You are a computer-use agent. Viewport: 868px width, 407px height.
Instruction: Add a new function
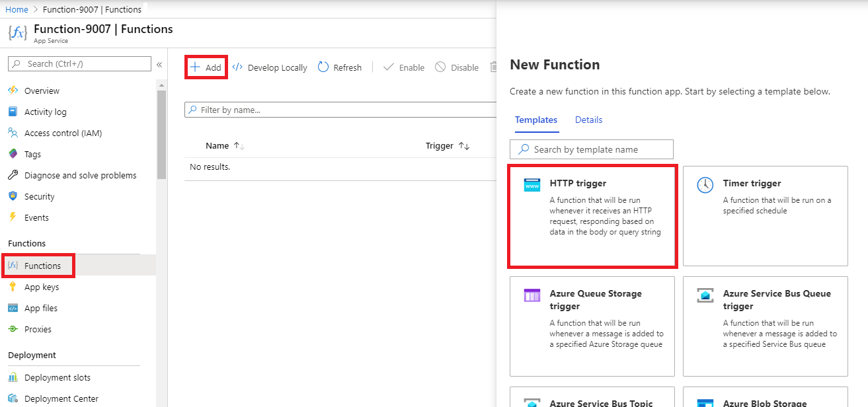(206, 67)
